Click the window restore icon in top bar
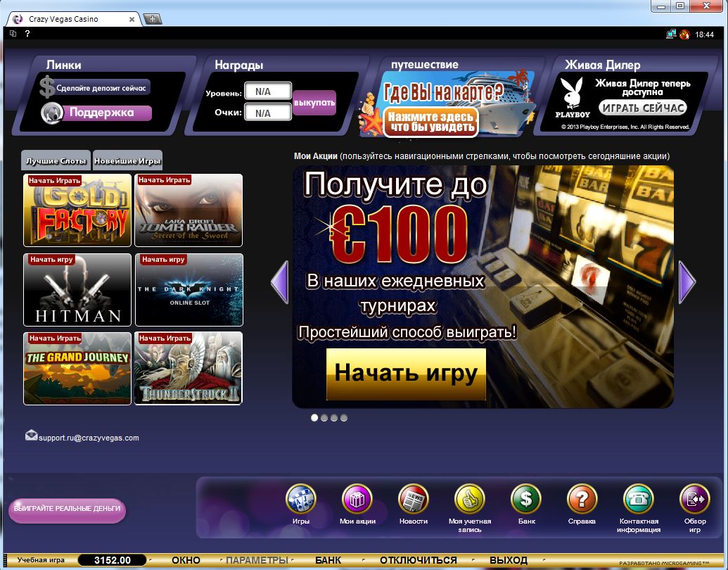Image resolution: width=728 pixels, height=570 pixels. (x=13, y=34)
